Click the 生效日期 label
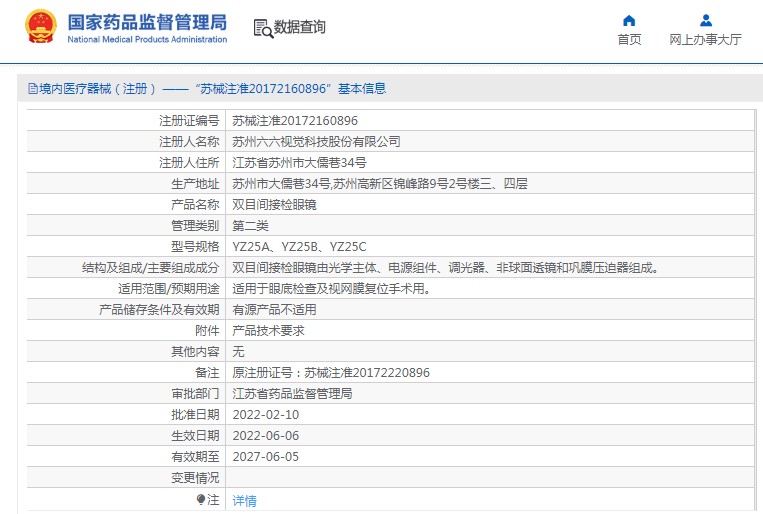763x514 pixels. click(x=195, y=436)
